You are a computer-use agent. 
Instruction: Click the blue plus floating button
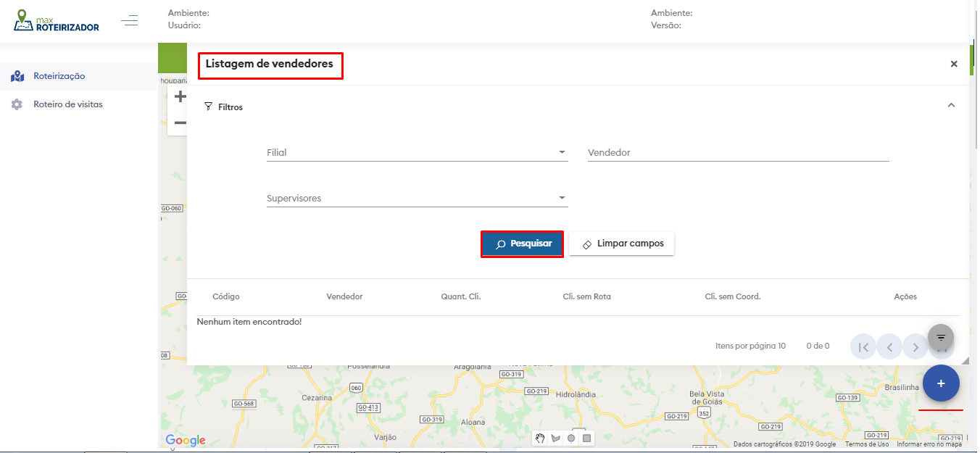(x=941, y=383)
